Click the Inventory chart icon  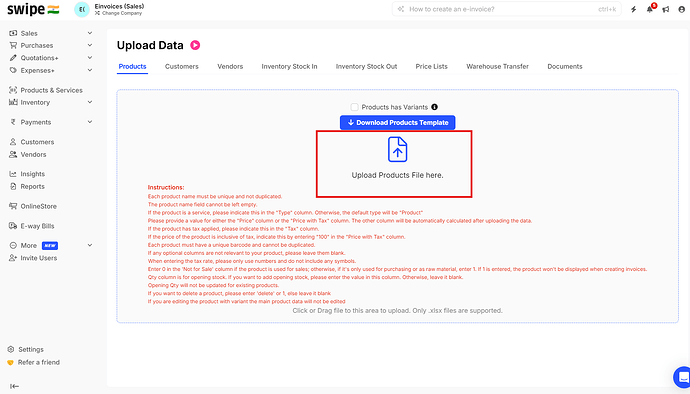click(x=13, y=102)
